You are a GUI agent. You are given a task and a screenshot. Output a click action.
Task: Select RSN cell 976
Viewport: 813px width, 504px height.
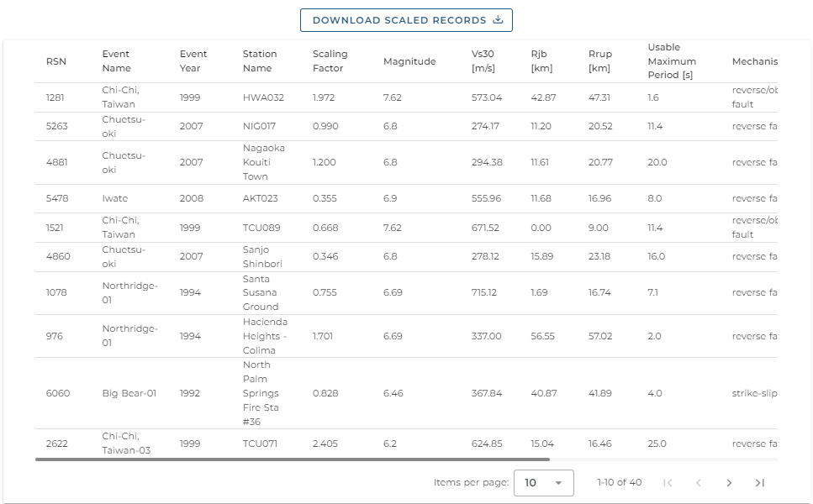coord(55,336)
